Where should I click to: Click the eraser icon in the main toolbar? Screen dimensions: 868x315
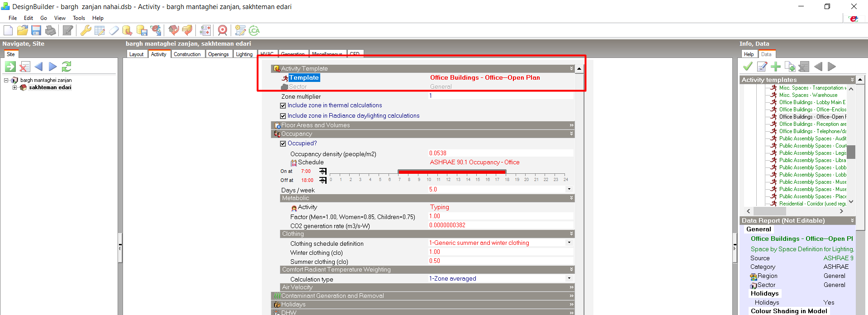pos(114,30)
